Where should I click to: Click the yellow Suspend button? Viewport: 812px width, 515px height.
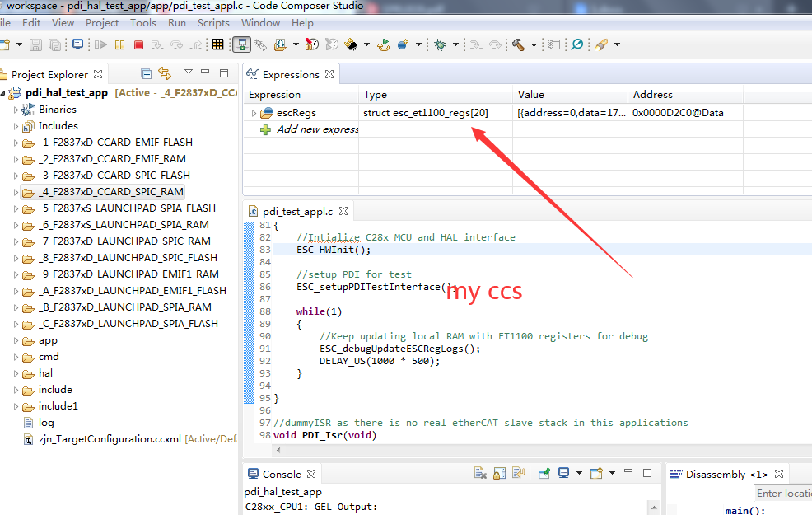(x=119, y=45)
